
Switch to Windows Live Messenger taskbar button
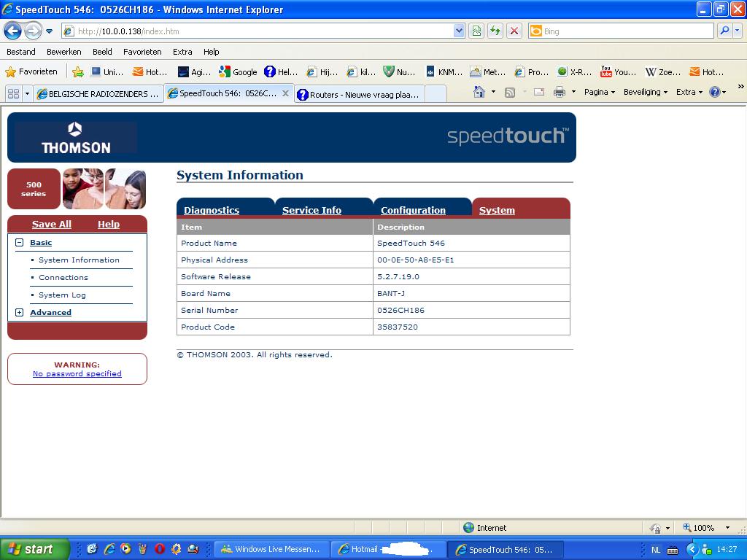(271, 549)
